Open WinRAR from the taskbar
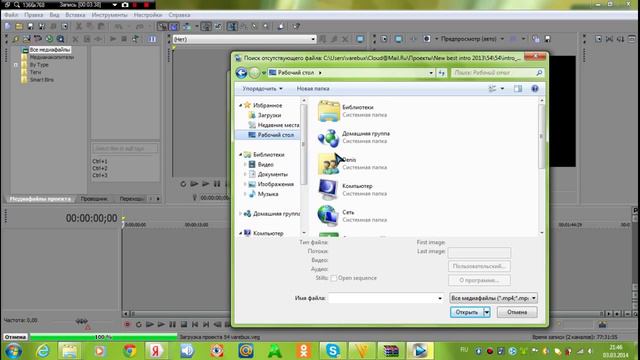 click(x=391, y=351)
